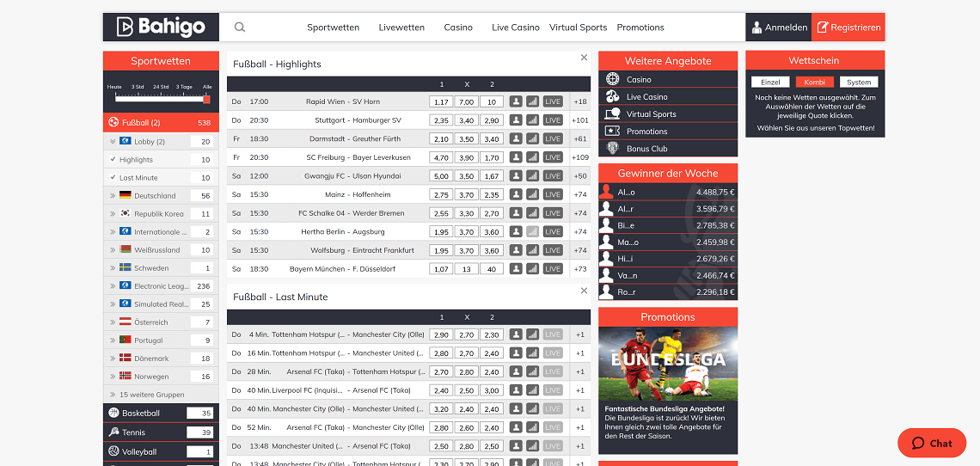This screenshot has height=466, width=980.
Task: Toggle the Last Minute checkmark filter
Action: [x=113, y=178]
